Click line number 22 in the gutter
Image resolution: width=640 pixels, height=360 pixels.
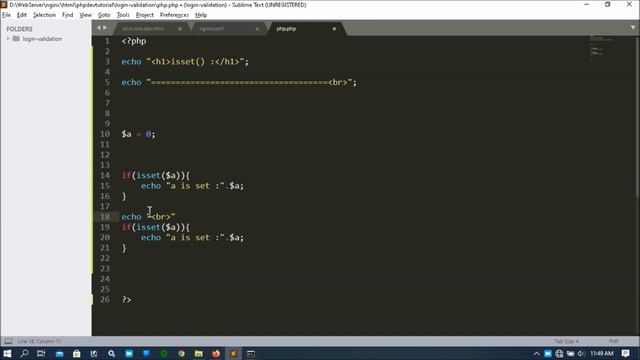(x=105, y=258)
